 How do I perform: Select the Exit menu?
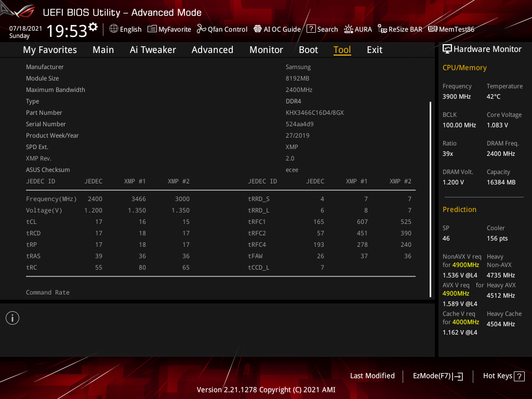pos(374,50)
